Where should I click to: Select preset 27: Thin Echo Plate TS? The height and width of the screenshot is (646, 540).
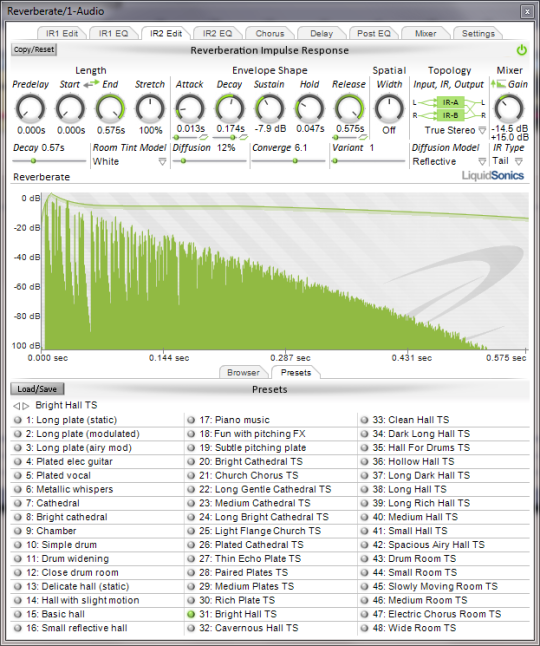pos(271,559)
